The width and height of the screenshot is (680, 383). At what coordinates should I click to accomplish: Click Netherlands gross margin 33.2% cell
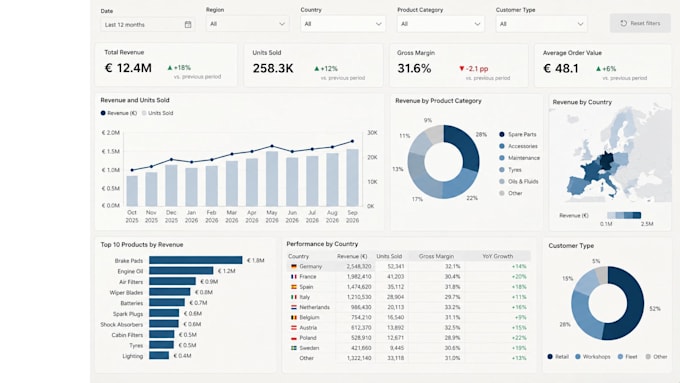click(452, 307)
